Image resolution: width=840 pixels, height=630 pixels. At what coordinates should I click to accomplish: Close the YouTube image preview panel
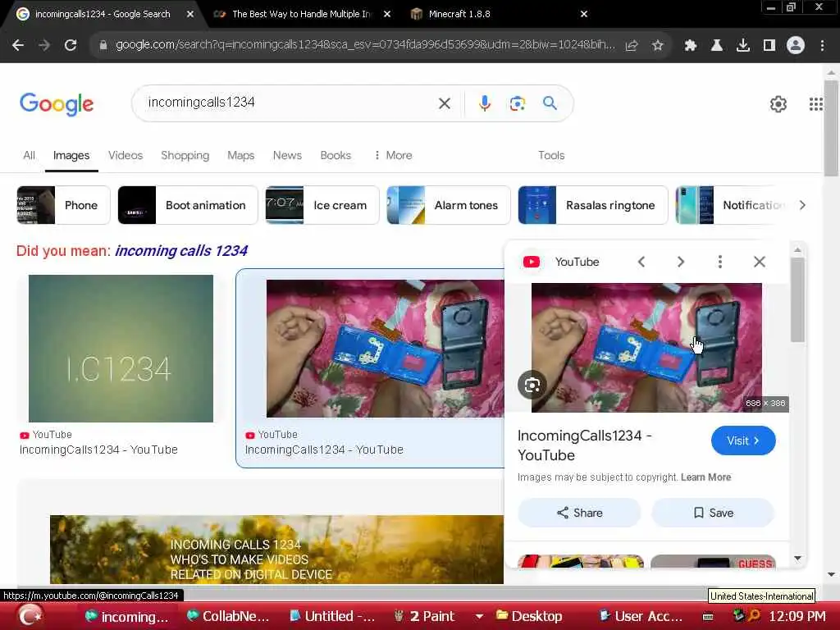click(x=759, y=262)
